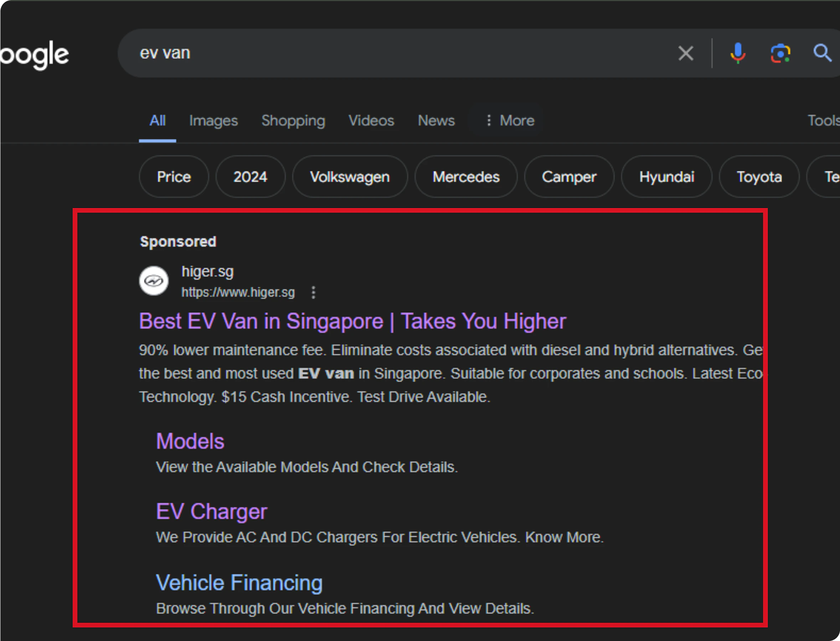
Task: Switch to the Images tab
Action: click(x=213, y=121)
